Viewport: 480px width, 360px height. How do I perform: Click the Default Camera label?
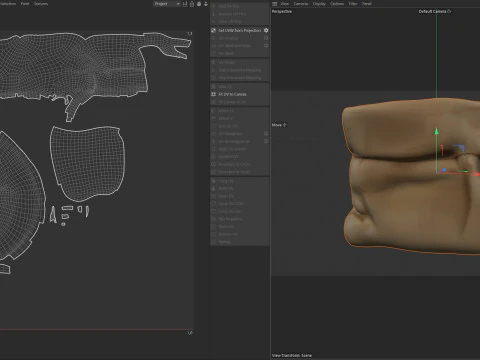(x=435, y=11)
